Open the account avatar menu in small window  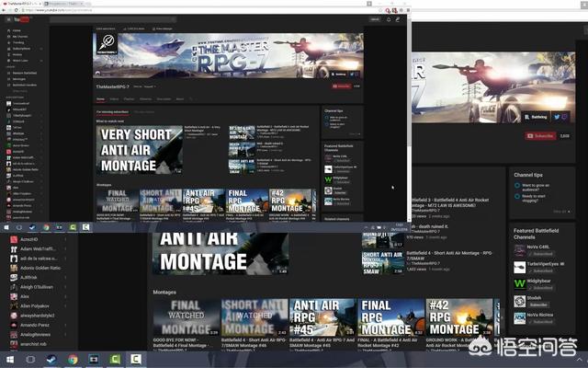tap(398, 19)
